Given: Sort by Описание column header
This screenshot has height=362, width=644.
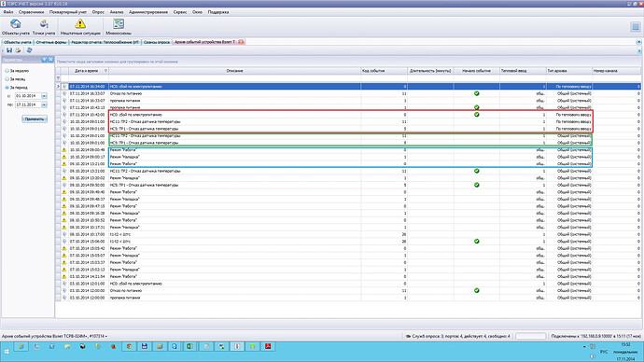Looking at the screenshot, I should [x=234, y=71].
